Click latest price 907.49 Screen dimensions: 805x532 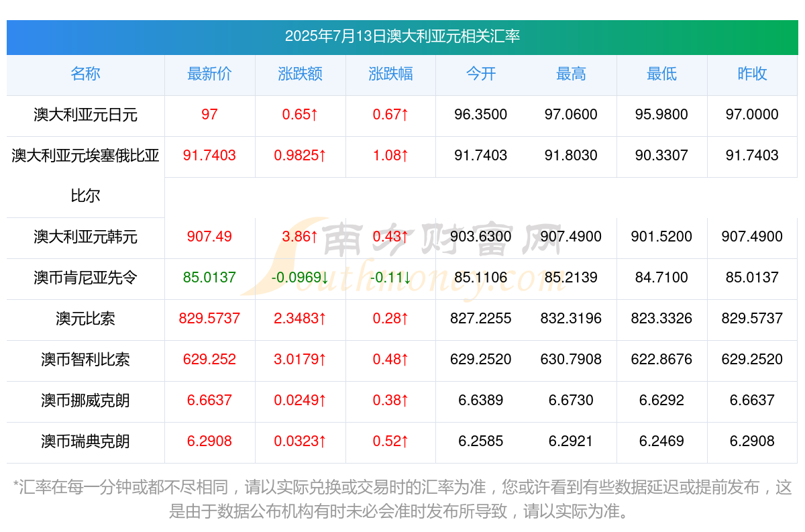click(209, 237)
